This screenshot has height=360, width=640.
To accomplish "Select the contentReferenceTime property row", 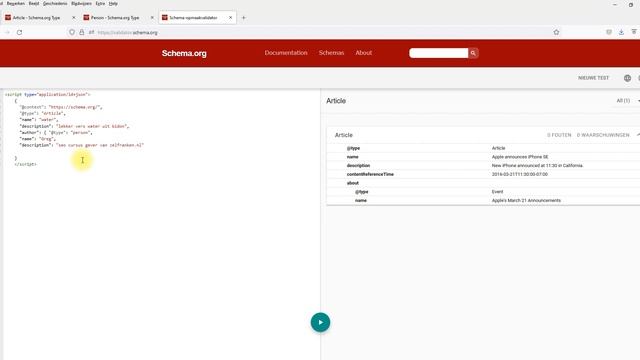I will coord(483,174).
